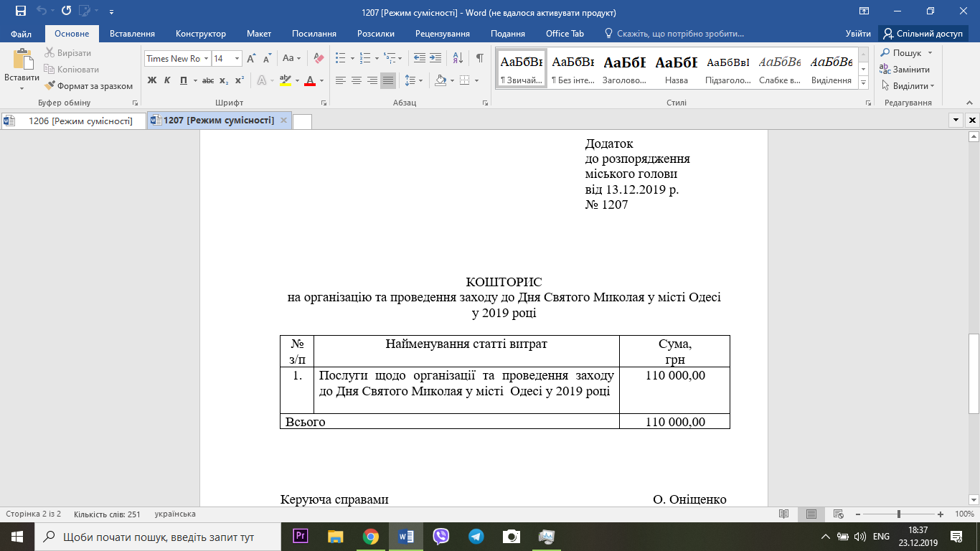
Task: Decrease font size with the small A icon
Action: click(267, 59)
